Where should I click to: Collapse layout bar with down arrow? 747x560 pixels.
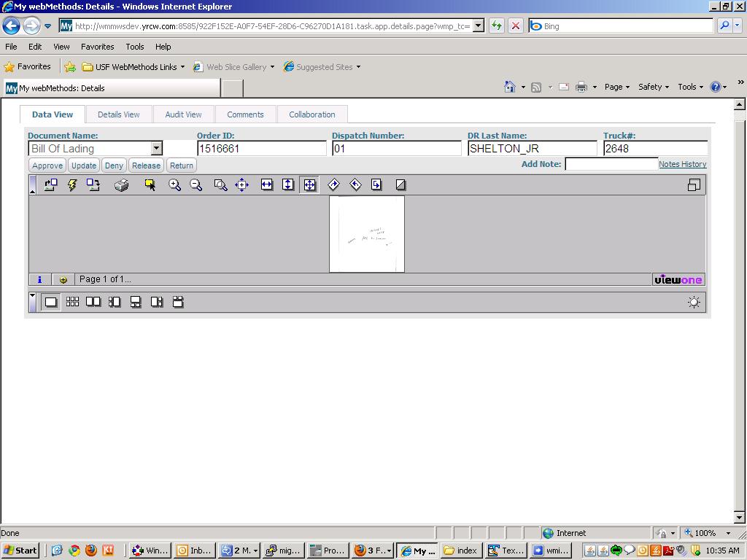pos(32,302)
